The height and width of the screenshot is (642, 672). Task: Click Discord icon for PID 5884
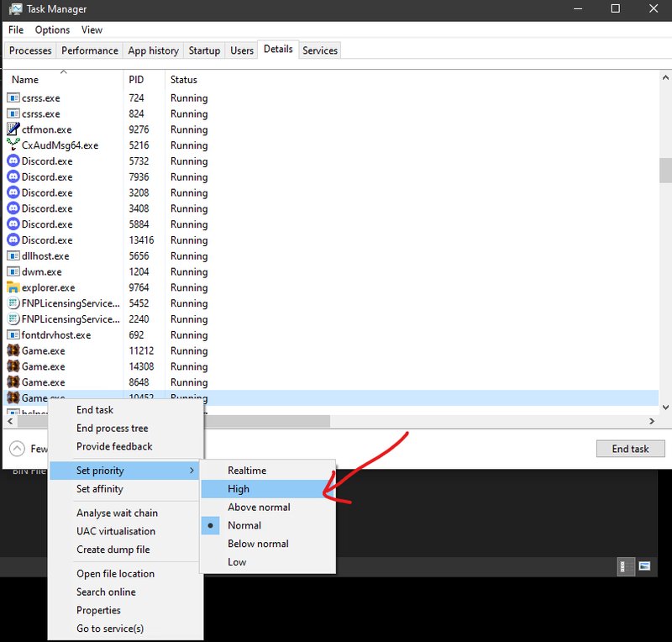coord(13,224)
